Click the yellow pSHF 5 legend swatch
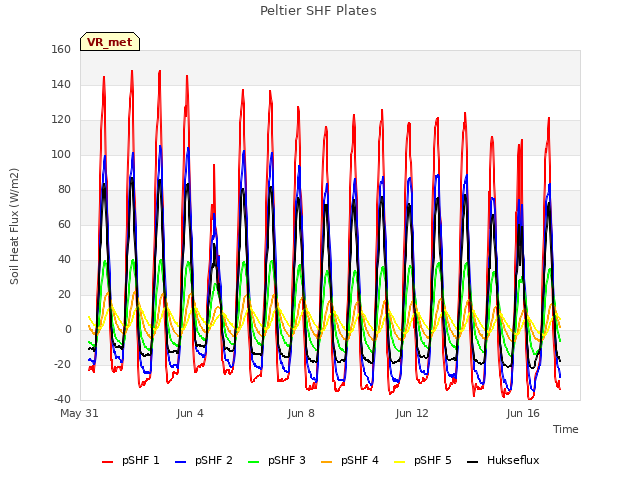Screen dimensions: 640x480 coord(400,462)
